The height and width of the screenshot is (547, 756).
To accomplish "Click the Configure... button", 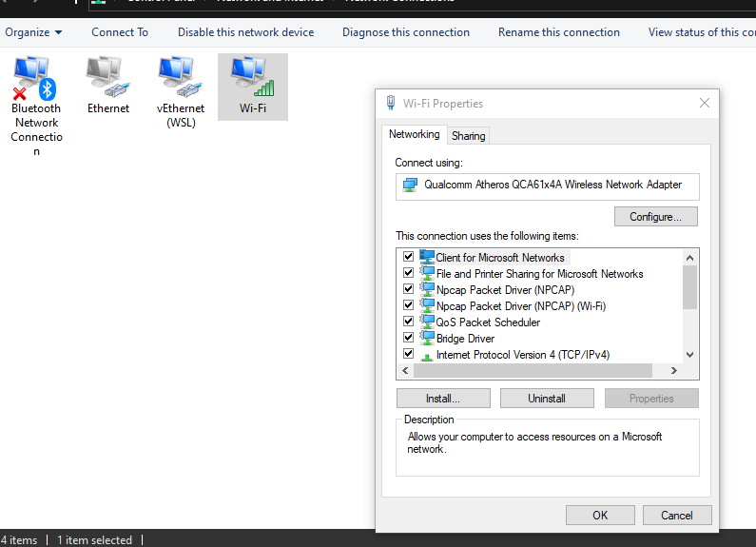I will click(656, 217).
